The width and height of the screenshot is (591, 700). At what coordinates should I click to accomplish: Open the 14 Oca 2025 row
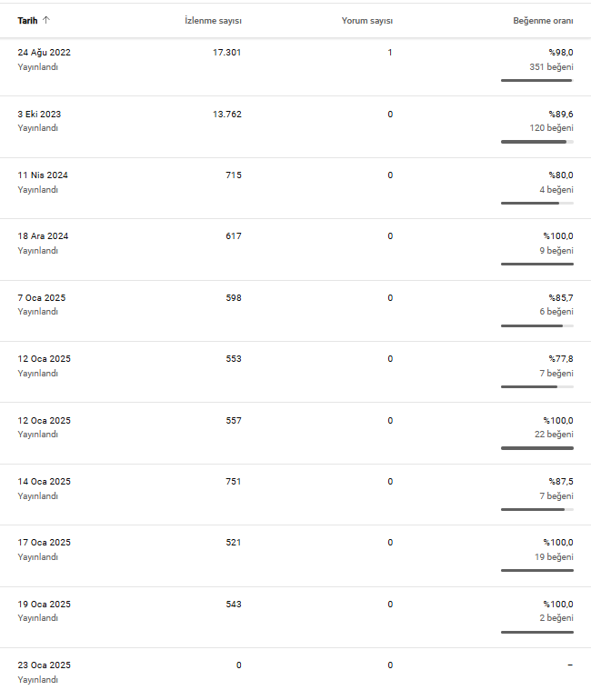pyautogui.click(x=295, y=495)
